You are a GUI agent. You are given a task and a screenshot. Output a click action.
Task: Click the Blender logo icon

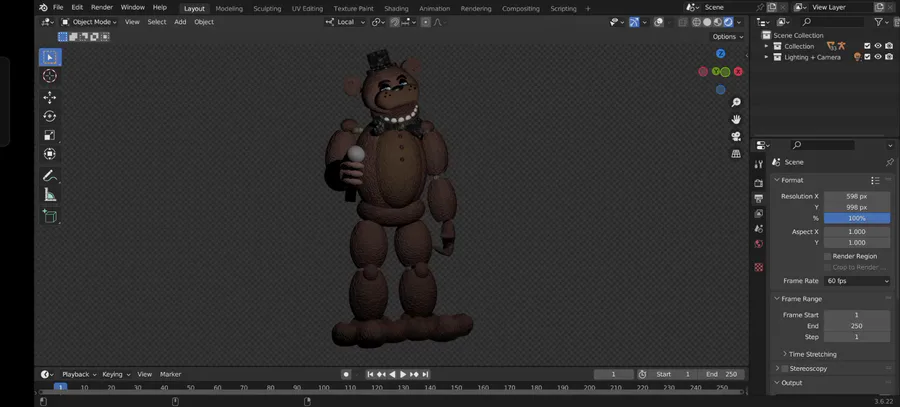pos(43,7)
